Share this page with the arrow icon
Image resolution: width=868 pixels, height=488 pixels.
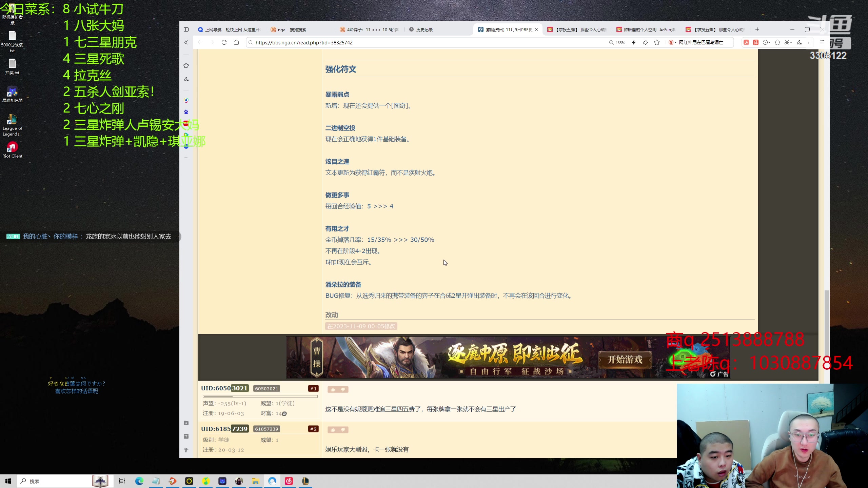(x=645, y=42)
